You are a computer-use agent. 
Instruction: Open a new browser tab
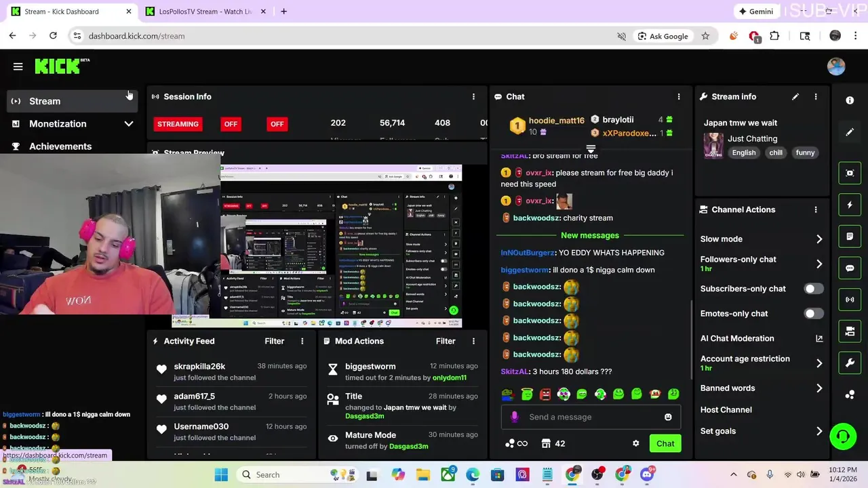click(283, 12)
